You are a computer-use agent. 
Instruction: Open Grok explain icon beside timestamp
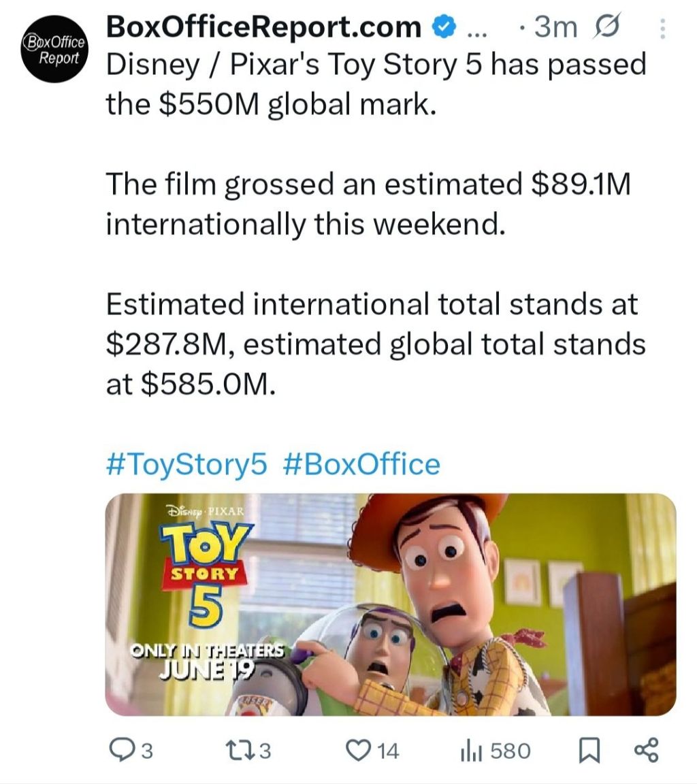606,26
